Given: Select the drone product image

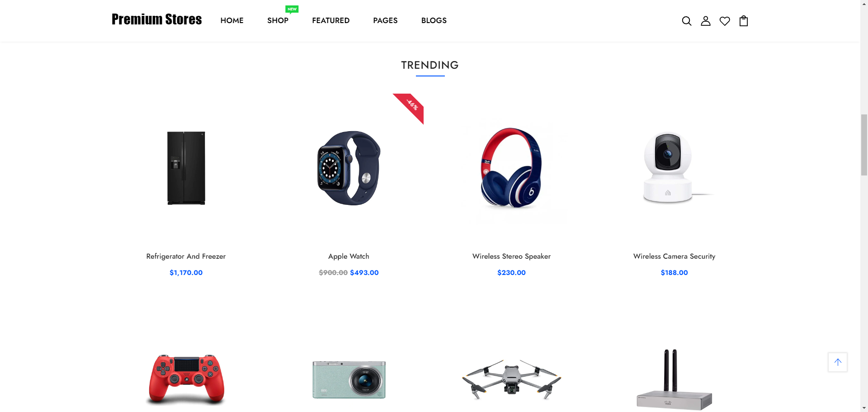Looking at the screenshot, I should coord(511,379).
